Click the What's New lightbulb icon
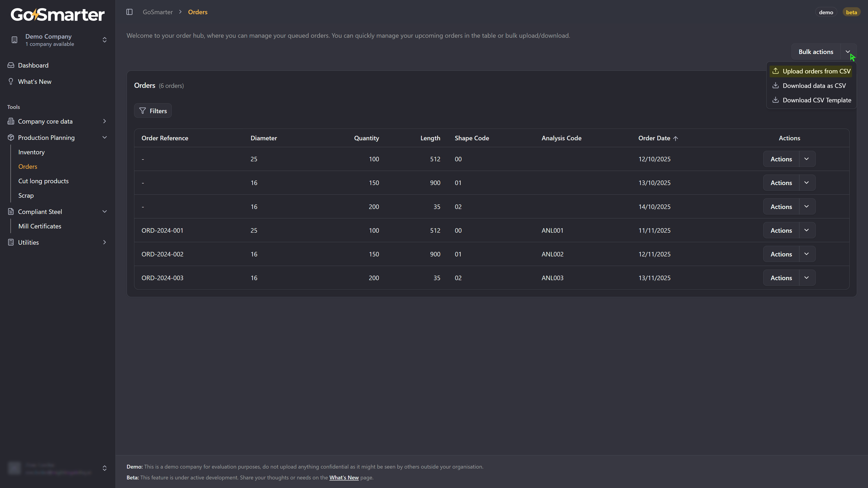The width and height of the screenshot is (868, 488). (x=11, y=82)
